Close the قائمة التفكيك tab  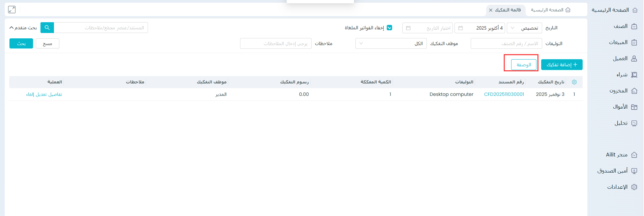click(x=491, y=10)
